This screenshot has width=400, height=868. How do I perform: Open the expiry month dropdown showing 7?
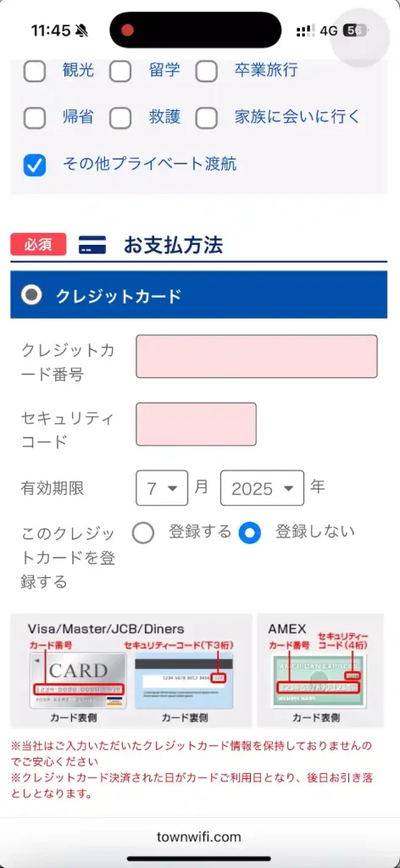[162, 487]
